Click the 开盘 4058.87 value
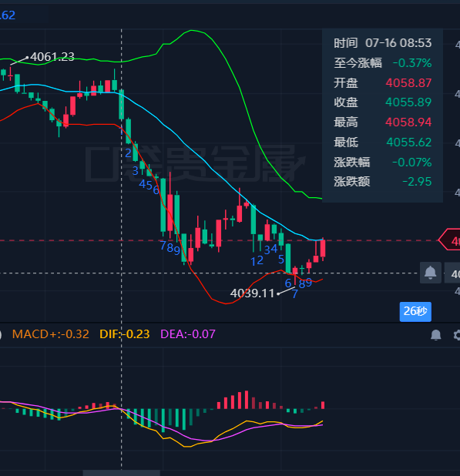 click(408, 83)
